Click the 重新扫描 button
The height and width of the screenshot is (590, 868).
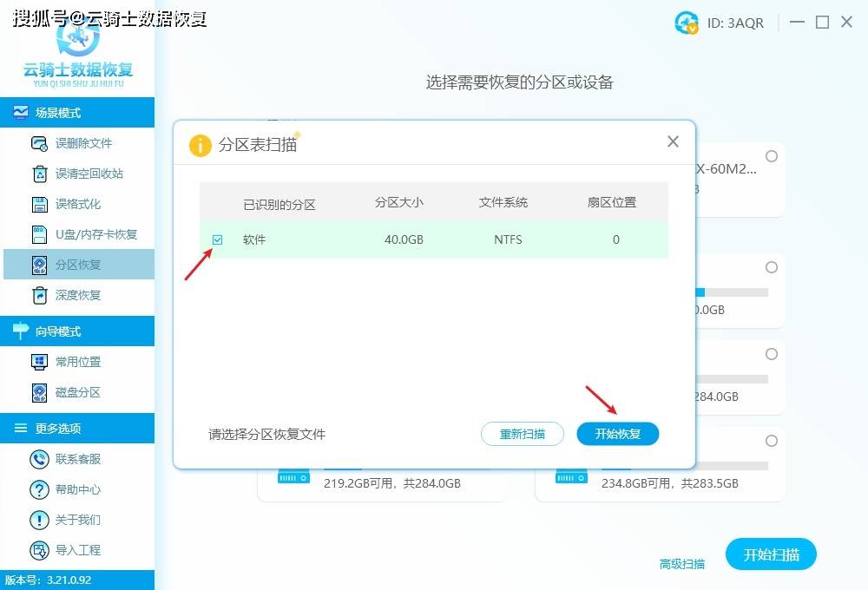click(x=522, y=434)
